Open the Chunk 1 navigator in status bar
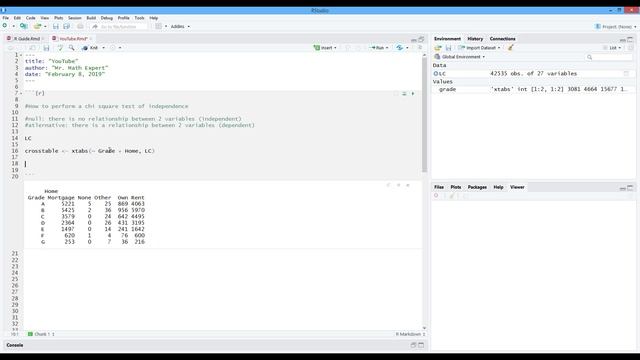 [41, 334]
